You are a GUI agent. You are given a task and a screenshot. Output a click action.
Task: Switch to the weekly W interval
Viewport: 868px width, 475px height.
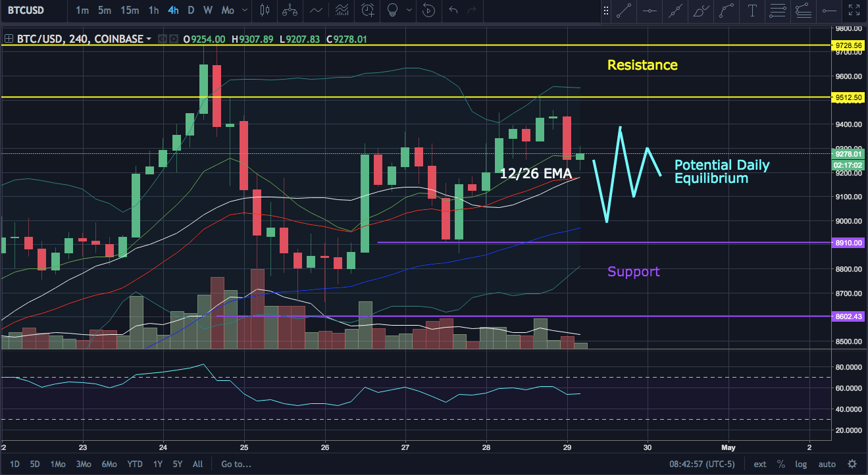208,10
